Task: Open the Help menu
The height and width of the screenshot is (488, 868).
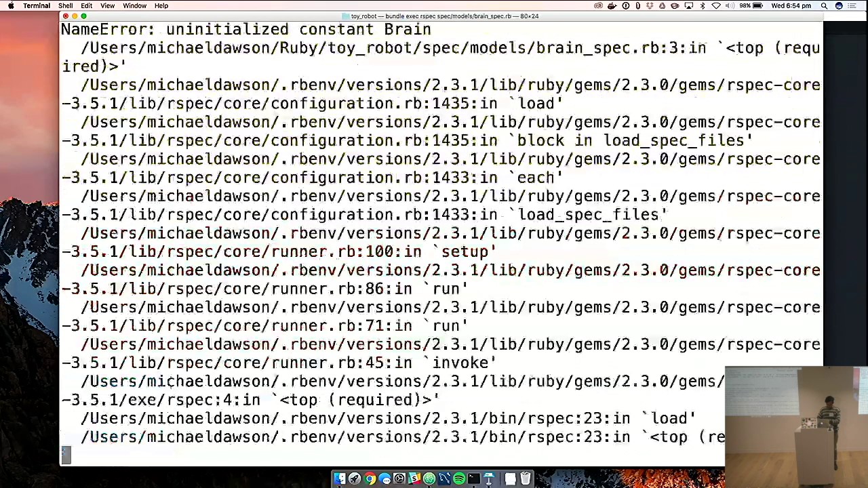Action: tap(161, 5)
